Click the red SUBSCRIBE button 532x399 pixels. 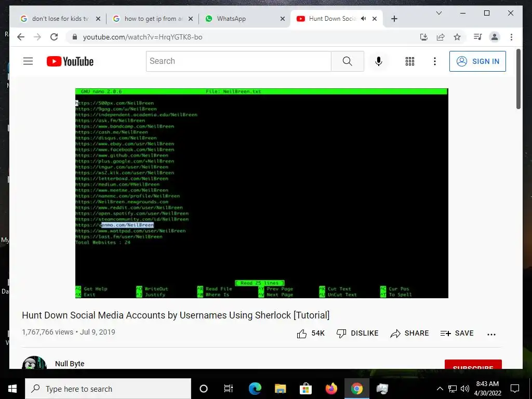(473, 364)
